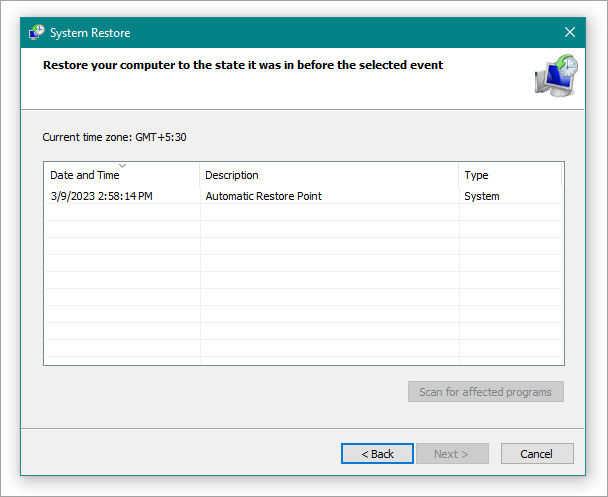
Task: Click the System Restore computer clock graphic
Action: click(556, 76)
